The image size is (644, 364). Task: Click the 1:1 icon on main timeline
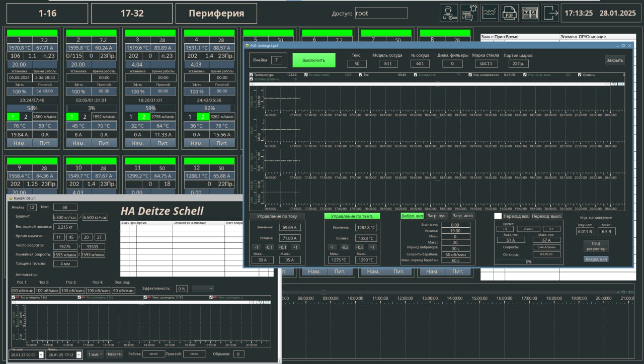630,292
